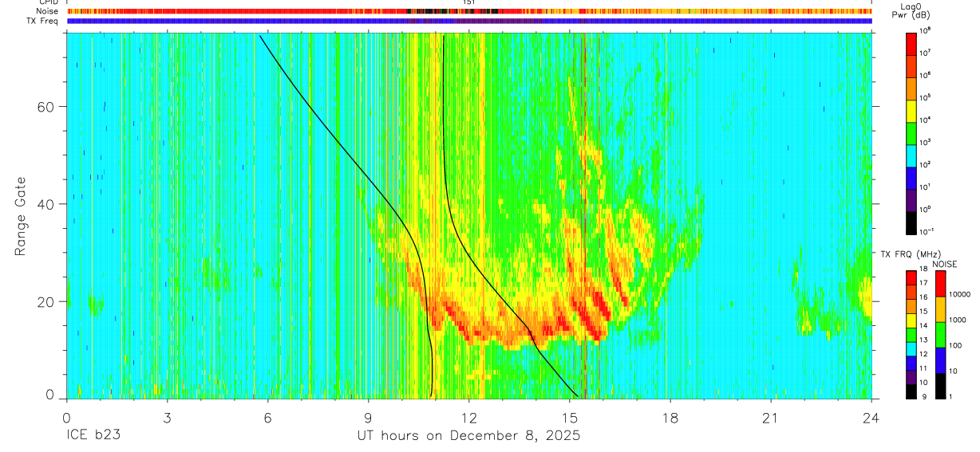Viewport: 980px width, 452px height.
Task: Click the '18' tick label on the UT hours axis
Action: [x=670, y=417]
